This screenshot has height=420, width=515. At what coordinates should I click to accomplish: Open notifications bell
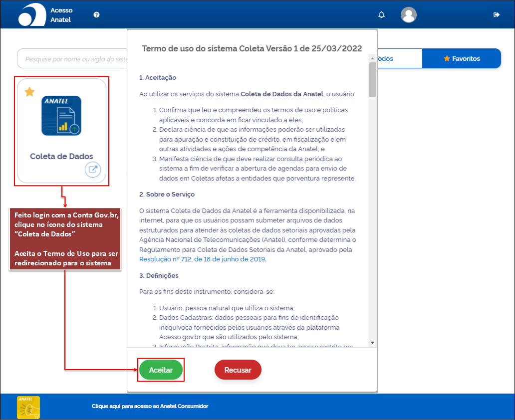382,15
